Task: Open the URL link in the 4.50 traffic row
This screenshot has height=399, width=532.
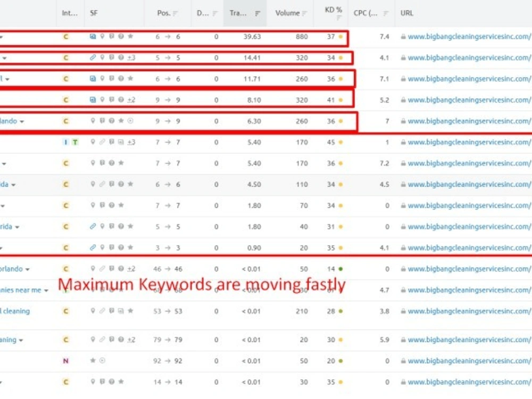Action: pos(470,184)
